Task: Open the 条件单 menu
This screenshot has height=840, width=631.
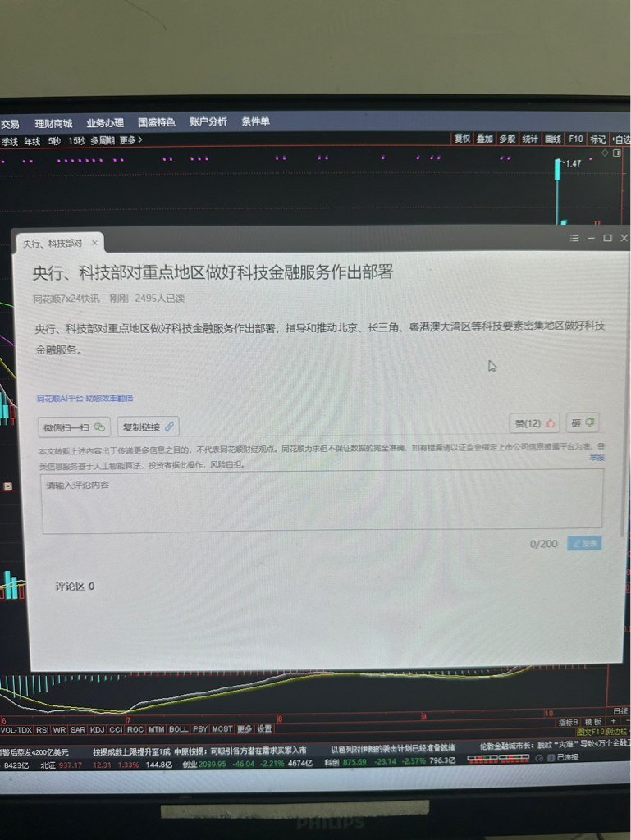Action: click(x=255, y=121)
